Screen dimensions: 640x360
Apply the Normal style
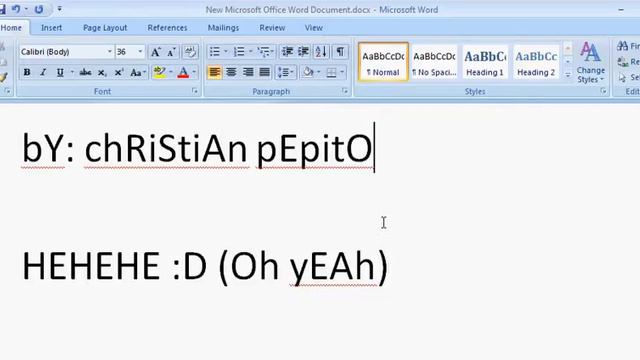click(383, 62)
